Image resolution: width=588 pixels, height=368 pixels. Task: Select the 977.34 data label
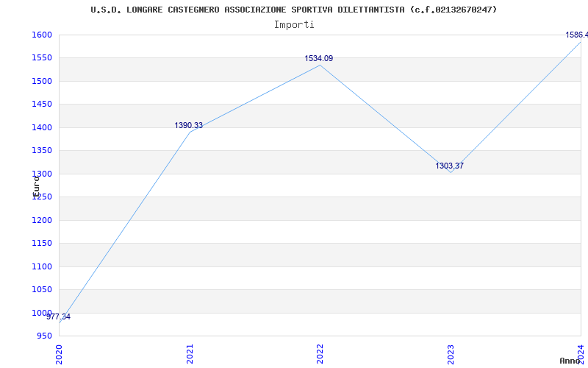[59, 316]
